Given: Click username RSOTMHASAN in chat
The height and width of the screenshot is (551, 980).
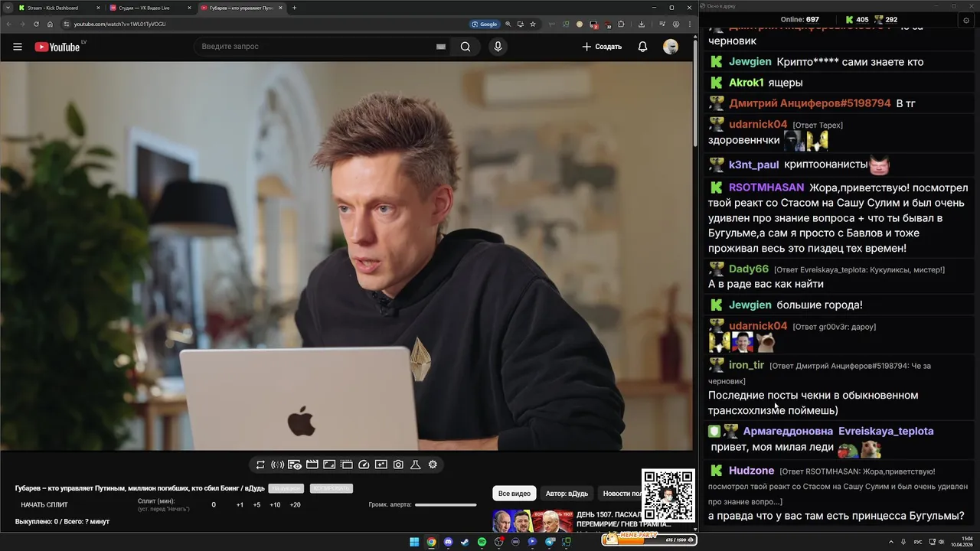Looking at the screenshot, I should pyautogui.click(x=766, y=187).
